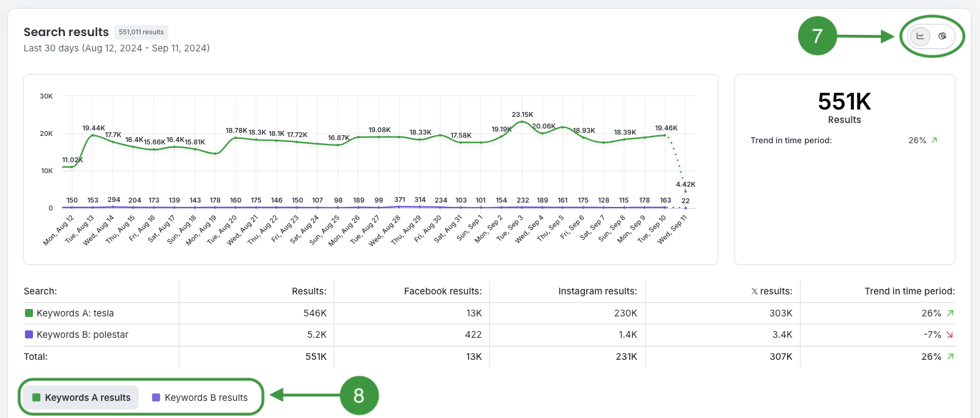Click trend arrow beside 26% in summary card
The image size is (980, 418).
[x=934, y=140]
